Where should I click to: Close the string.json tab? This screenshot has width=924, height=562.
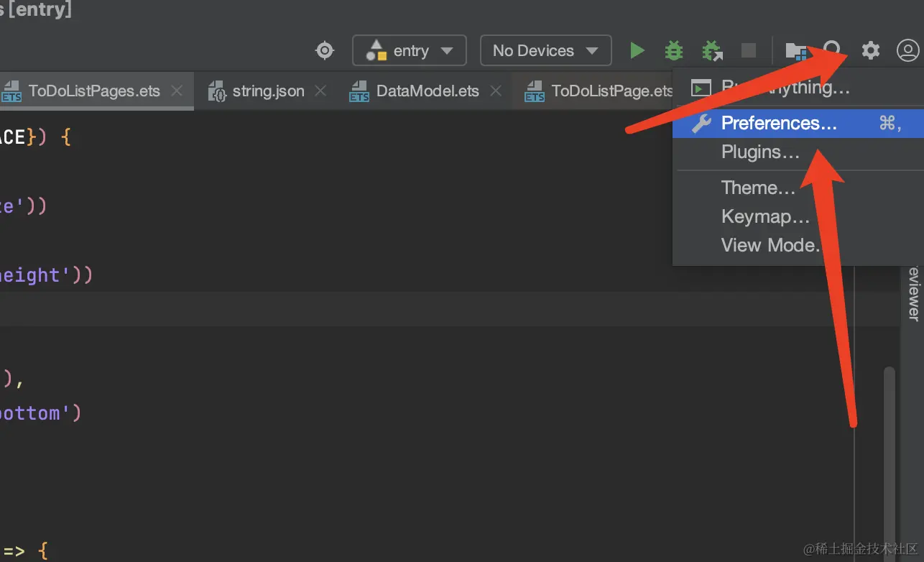320,91
